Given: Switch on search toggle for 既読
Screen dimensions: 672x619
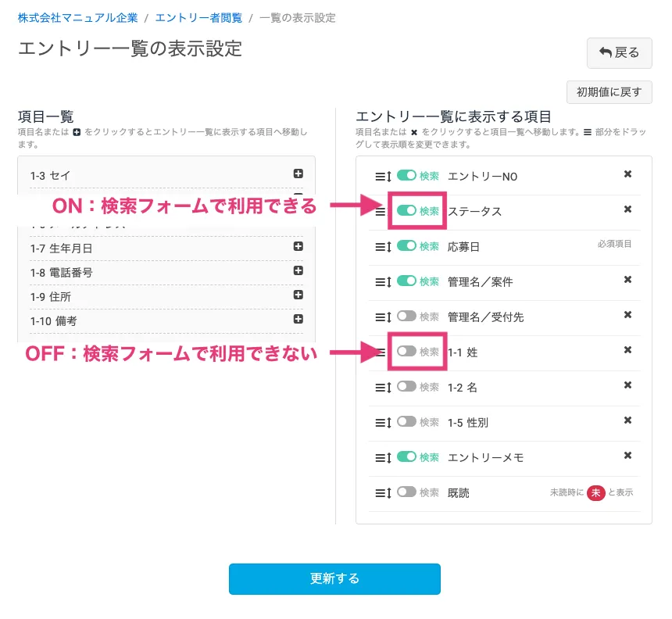Looking at the screenshot, I should [406, 492].
